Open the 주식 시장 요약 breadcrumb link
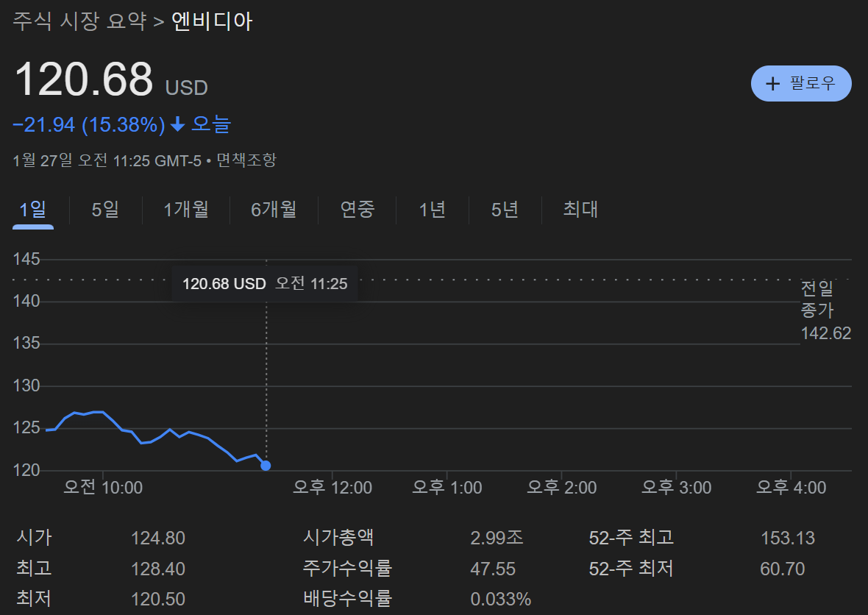The image size is (868, 615). point(79,21)
